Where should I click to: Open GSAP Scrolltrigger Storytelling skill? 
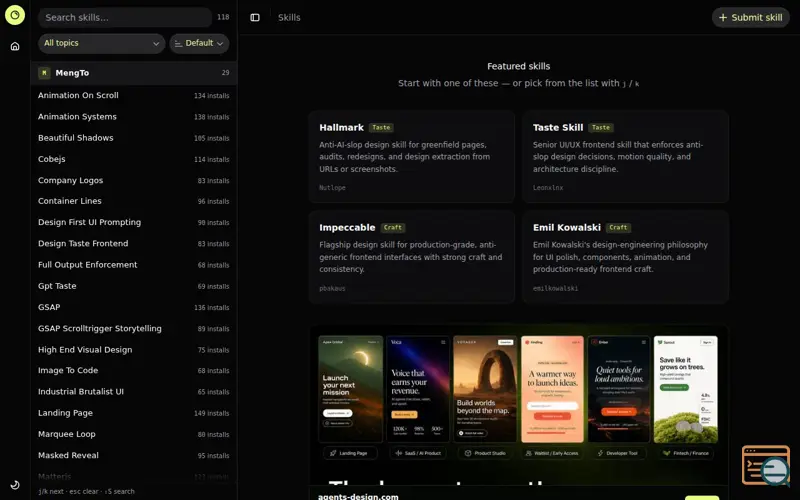(134, 329)
